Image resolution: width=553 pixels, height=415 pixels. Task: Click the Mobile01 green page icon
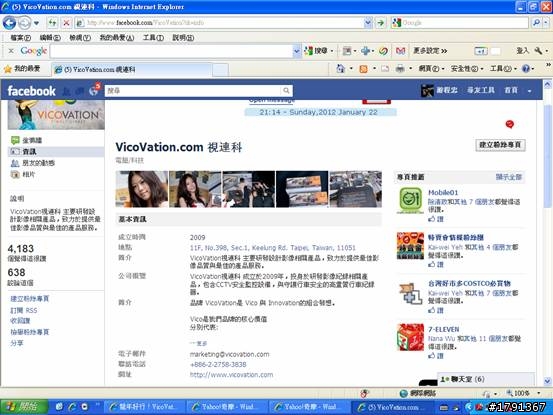[410, 200]
